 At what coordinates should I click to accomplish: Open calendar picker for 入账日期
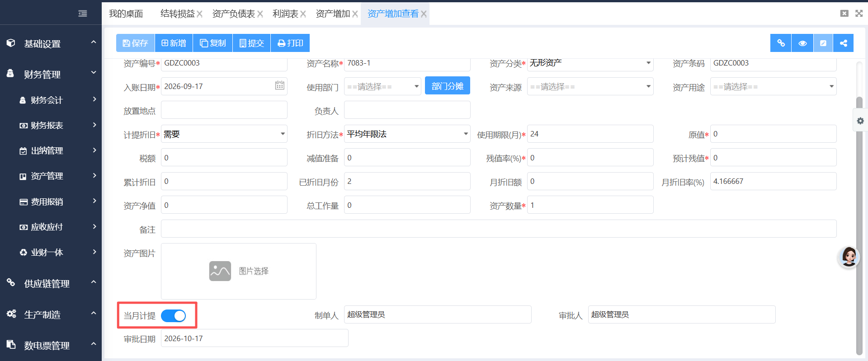[x=280, y=85]
